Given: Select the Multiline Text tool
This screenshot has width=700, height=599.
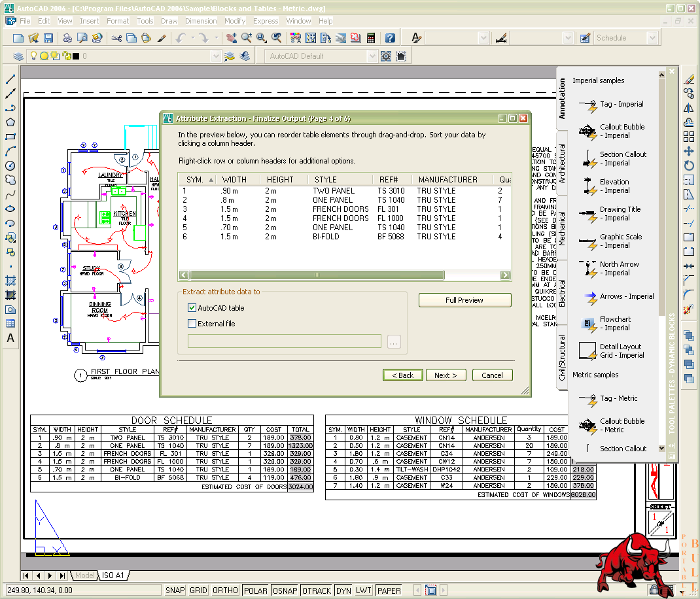Looking at the screenshot, I should pos(10,338).
